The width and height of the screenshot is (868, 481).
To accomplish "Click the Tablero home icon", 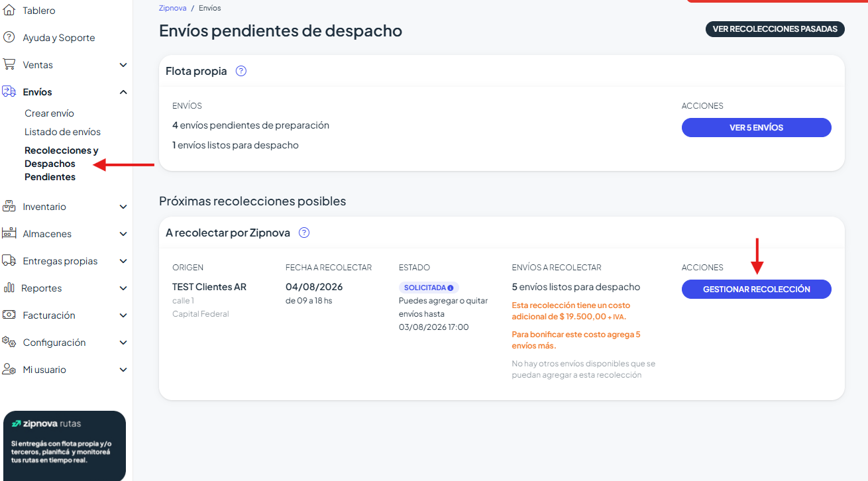I will tap(9, 11).
